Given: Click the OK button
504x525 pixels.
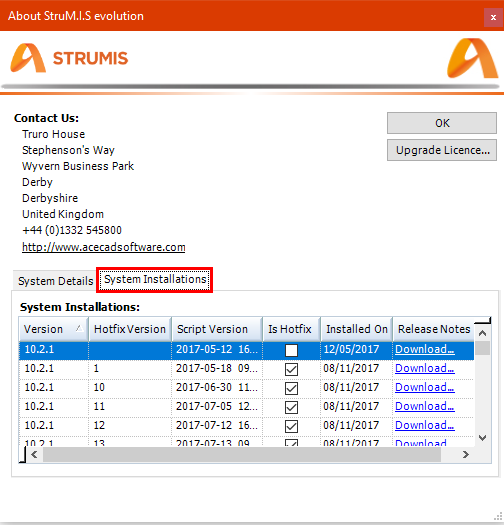Looking at the screenshot, I should click(x=442, y=123).
